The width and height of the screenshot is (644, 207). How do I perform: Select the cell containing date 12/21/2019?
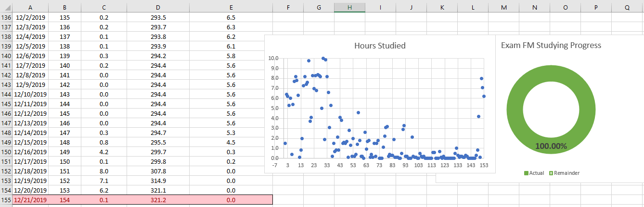(x=30, y=200)
